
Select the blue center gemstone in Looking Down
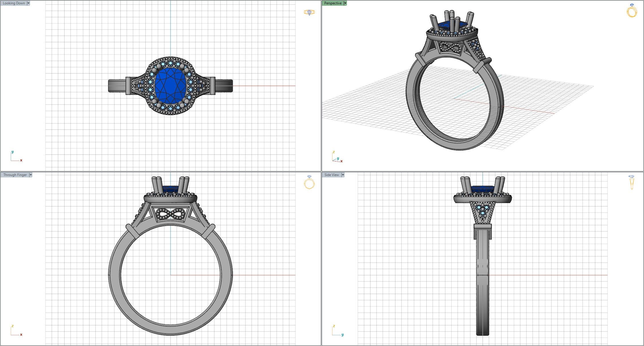pos(170,85)
